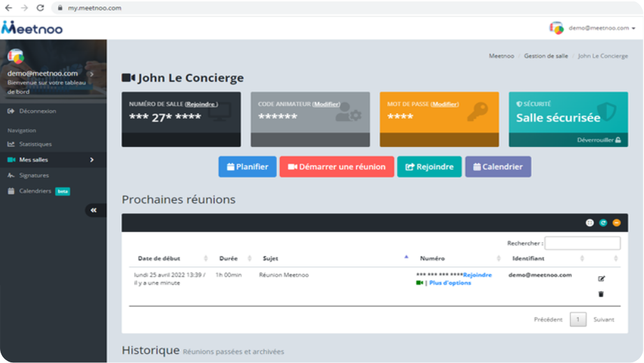Viewport: 644px width, 363px height.
Task: Click the Réunion Meetnoo subject text
Action: [x=284, y=275]
